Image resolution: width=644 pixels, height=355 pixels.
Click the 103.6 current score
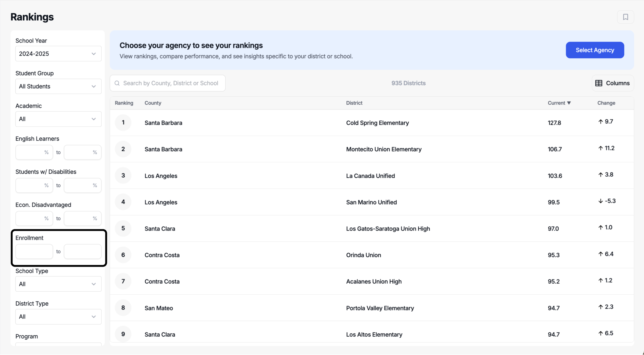click(555, 176)
